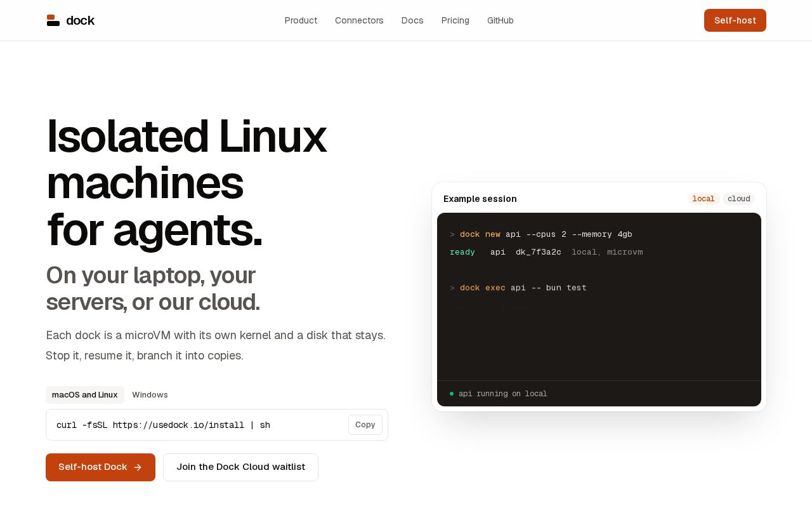The height and width of the screenshot is (508, 812).
Task: Click the Self-host Dock button
Action: pyautogui.click(x=100, y=467)
